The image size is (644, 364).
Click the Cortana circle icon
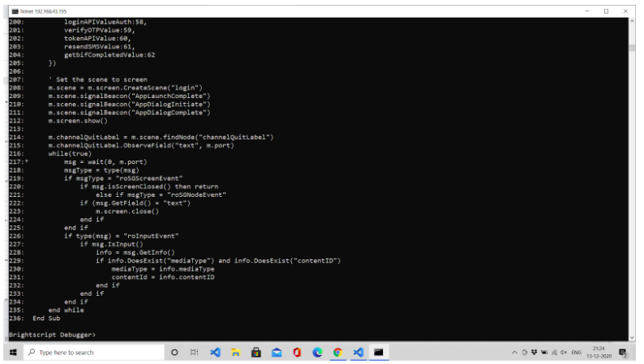[x=174, y=352]
